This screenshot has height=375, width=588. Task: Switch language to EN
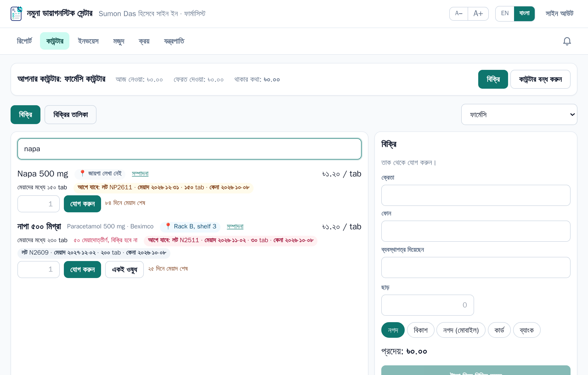click(505, 13)
